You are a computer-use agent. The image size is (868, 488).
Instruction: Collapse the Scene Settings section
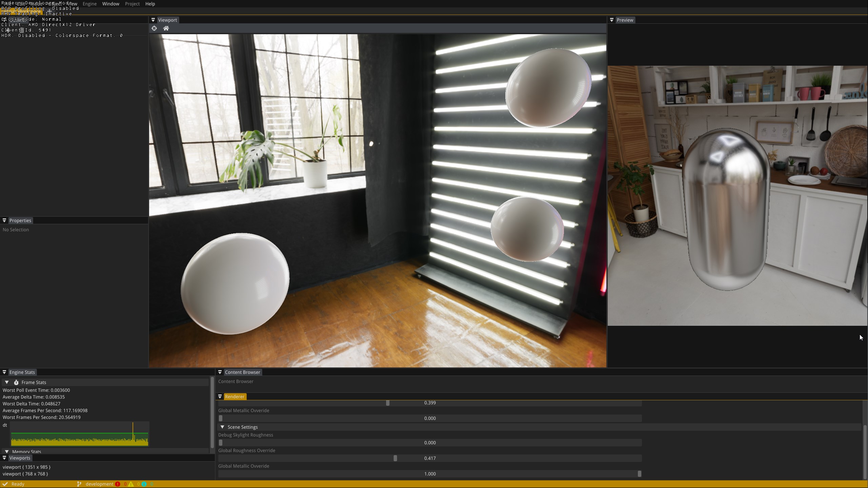click(x=222, y=427)
